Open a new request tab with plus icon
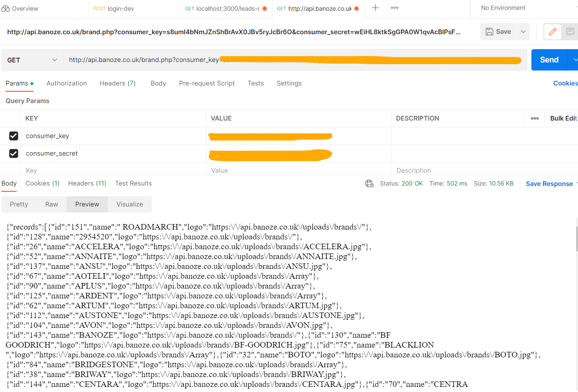This screenshot has width=578, height=392. (x=375, y=8)
